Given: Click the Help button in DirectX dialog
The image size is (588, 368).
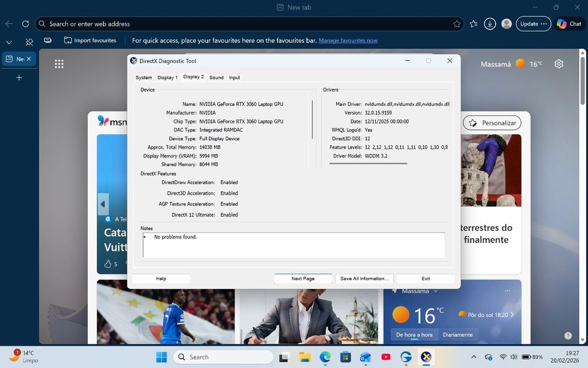Looking at the screenshot, I should pos(161,279).
